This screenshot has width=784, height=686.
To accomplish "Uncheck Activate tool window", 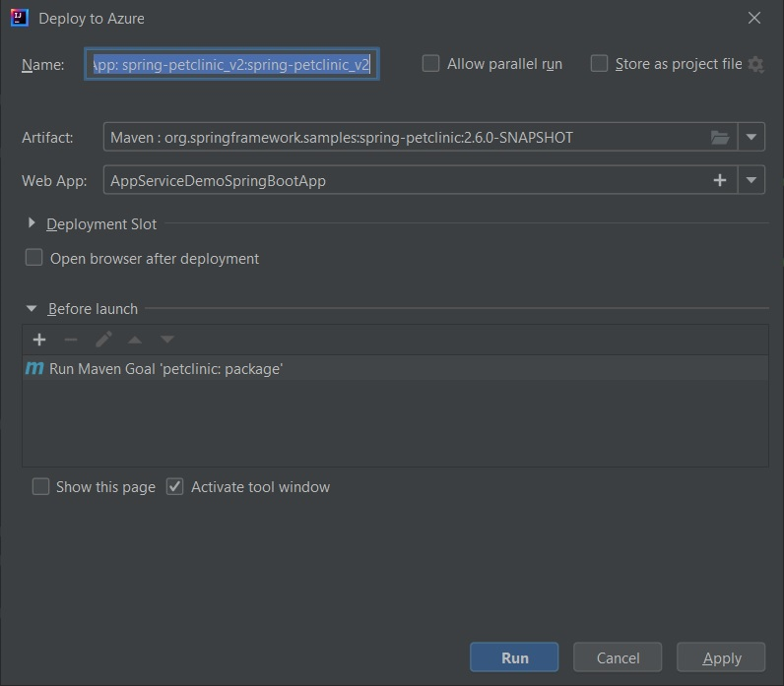I will pos(174,486).
